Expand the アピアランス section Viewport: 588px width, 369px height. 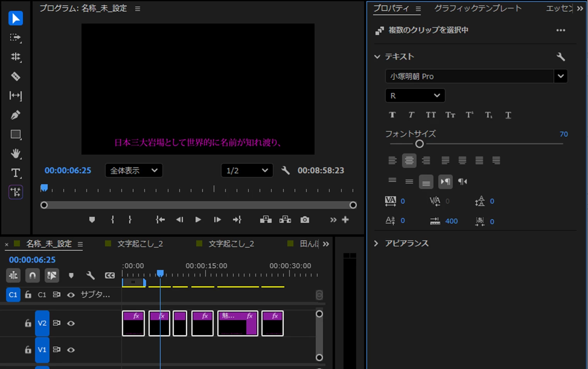(376, 243)
